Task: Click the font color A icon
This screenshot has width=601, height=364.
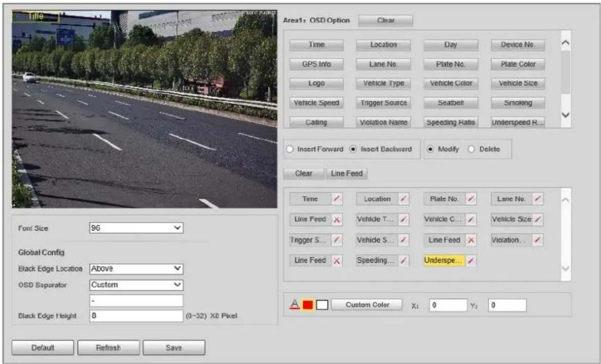Action: (295, 304)
